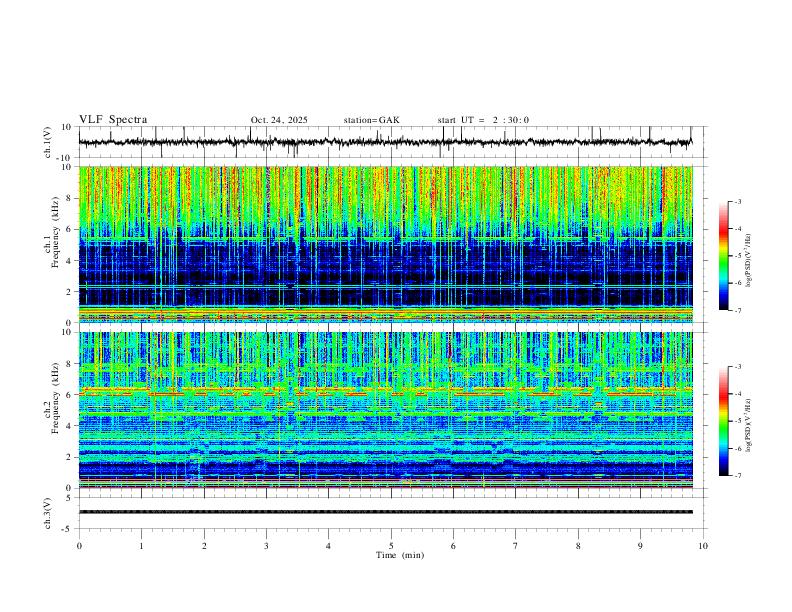Click time axis tick label "7"
The image size is (792, 612).
pos(516,546)
